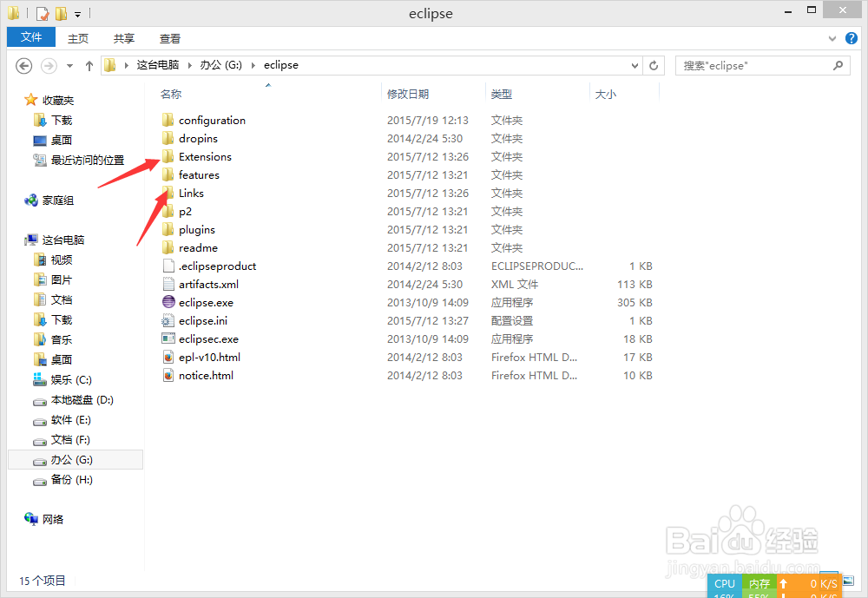The width and height of the screenshot is (868, 598).
Task: Open the 文档 library folder
Action: click(62, 299)
